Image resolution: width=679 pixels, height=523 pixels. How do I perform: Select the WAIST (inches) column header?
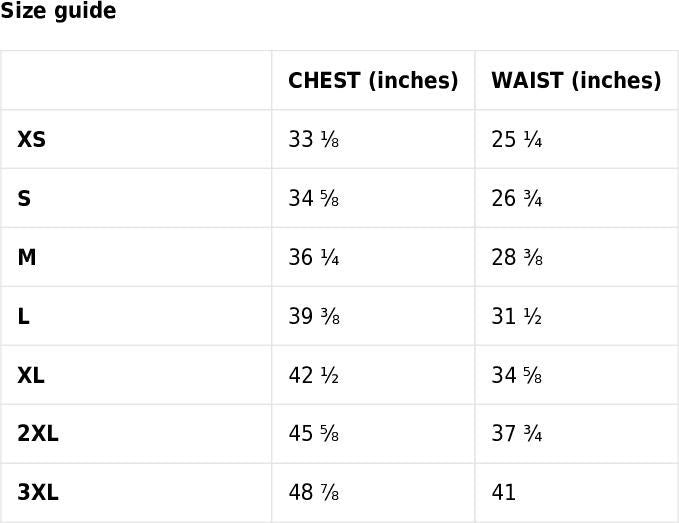click(x=576, y=81)
